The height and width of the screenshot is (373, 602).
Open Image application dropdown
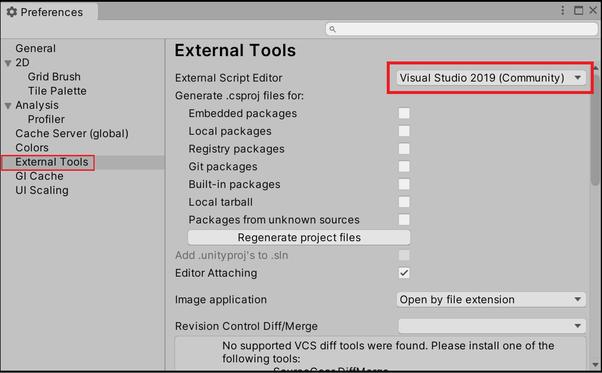pos(491,299)
